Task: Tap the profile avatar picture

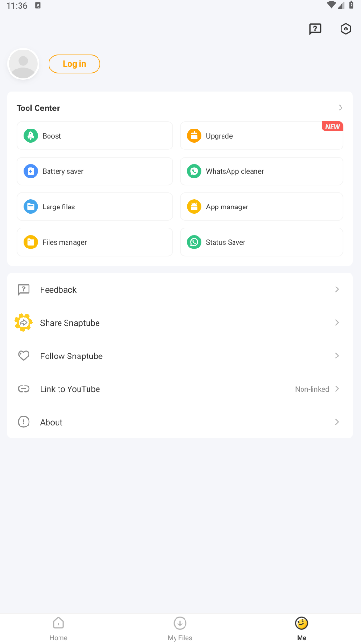Action: 23,63
